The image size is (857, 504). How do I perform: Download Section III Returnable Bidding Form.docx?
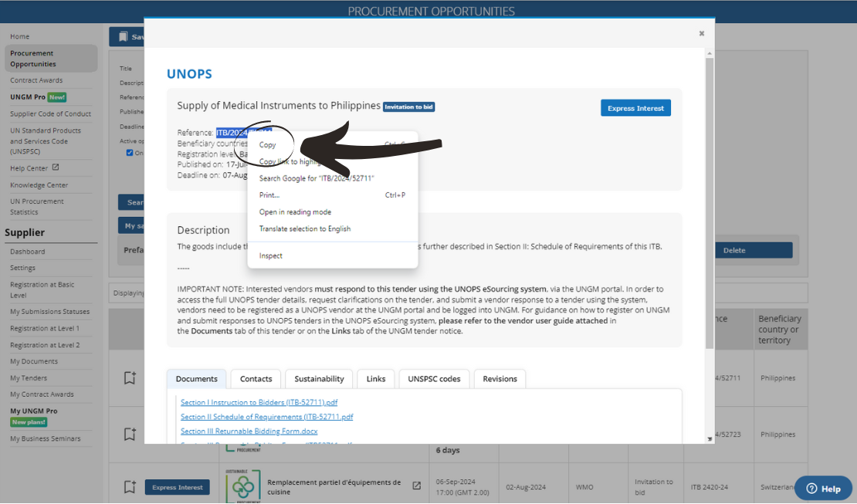click(x=249, y=431)
